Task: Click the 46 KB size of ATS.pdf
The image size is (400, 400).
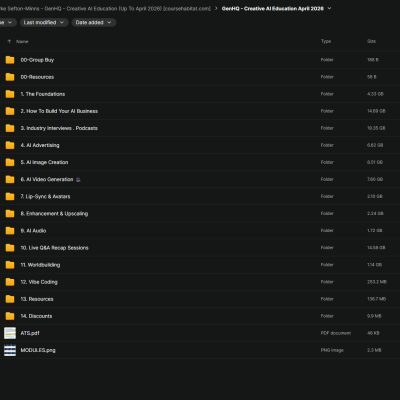Action: 373,333
